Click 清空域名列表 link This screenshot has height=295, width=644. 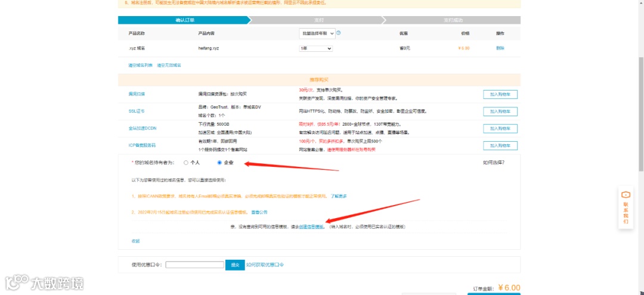[141, 65]
